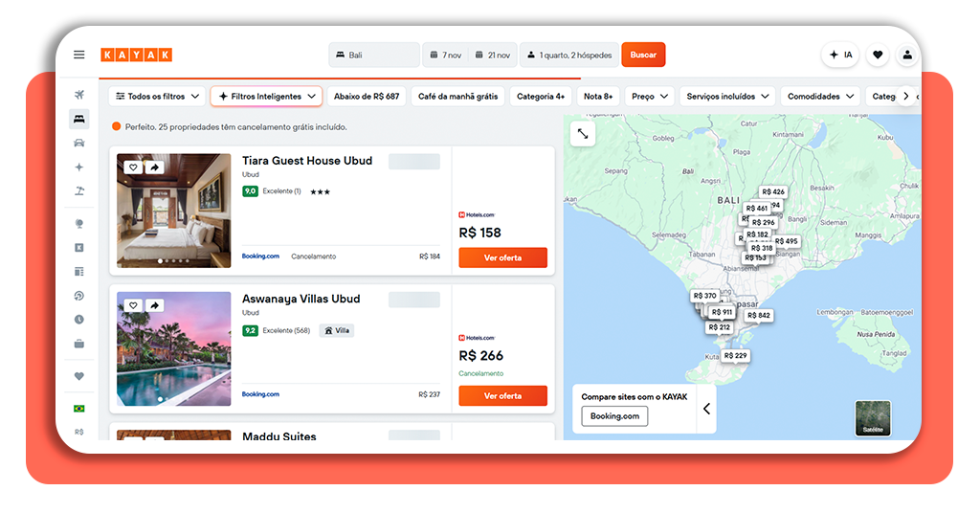The height and width of the screenshot is (513, 980).
Task: Select the R$ 229 map price marker
Action: tap(736, 355)
